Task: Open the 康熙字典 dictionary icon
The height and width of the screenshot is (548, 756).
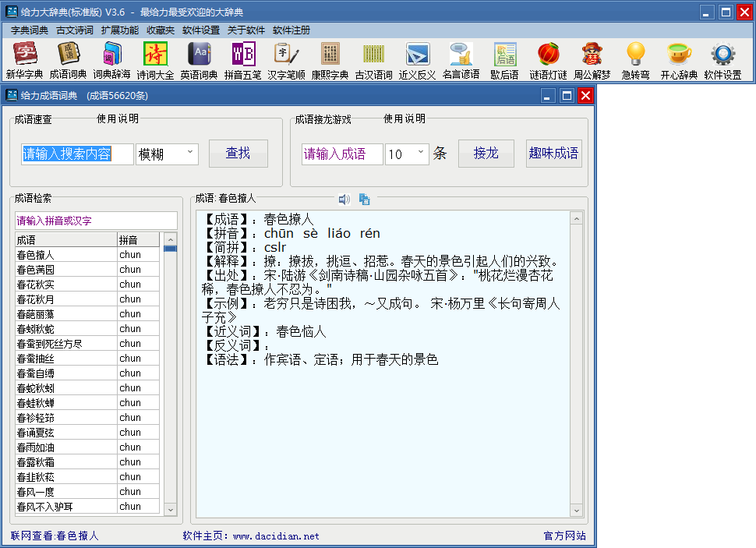Action: tap(330, 61)
